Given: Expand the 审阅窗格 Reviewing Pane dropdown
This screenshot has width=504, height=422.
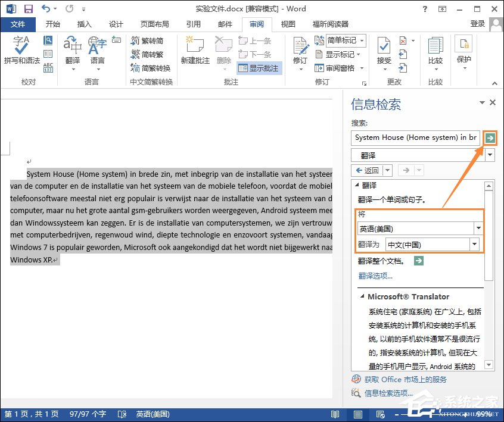Looking at the screenshot, I should (x=362, y=68).
